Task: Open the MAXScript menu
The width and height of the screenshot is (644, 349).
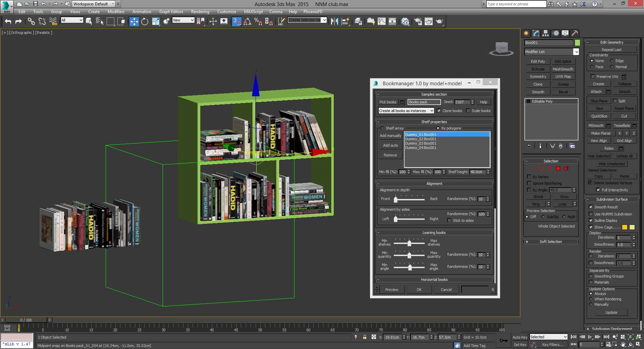Action: tap(253, 12)
